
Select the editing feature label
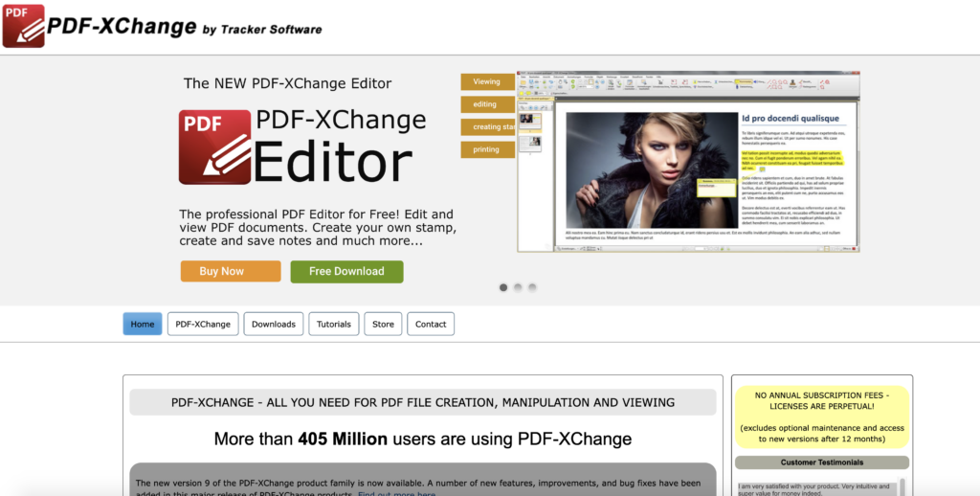488,104
